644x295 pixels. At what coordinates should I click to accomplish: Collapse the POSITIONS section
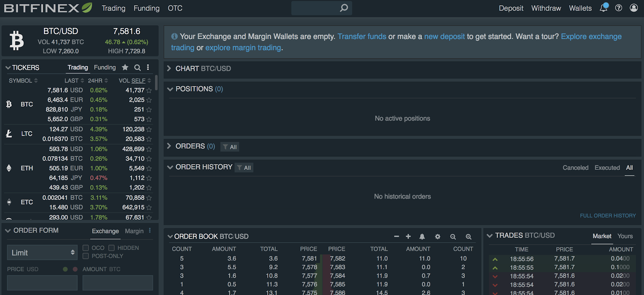(x=170, y=89)
